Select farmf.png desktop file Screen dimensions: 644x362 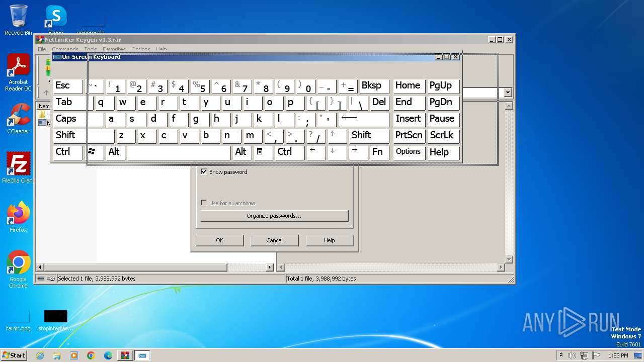tap(18, 321)
